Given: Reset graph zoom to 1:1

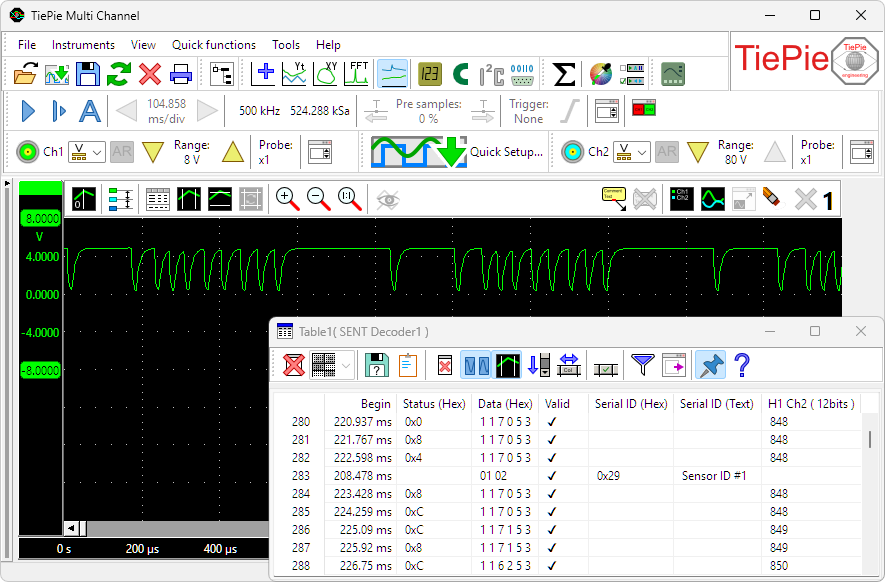Looking at the screenshot, I should [349, 199].
